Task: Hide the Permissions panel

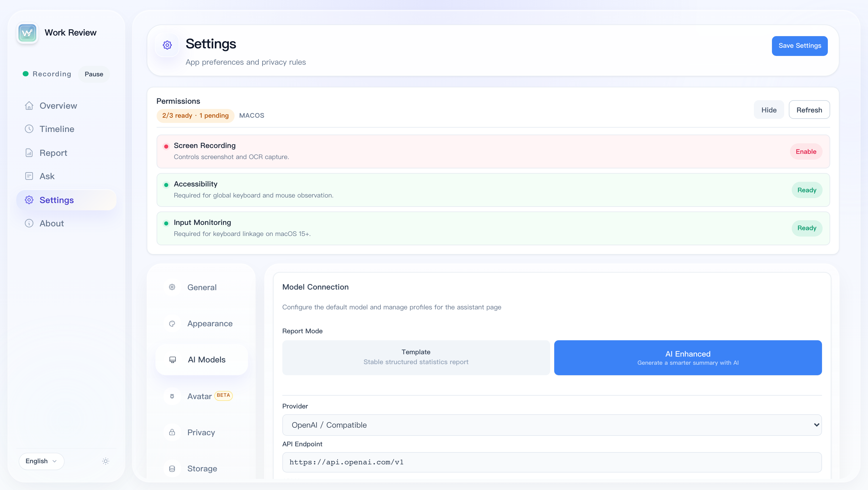Action: click(769, 110)
